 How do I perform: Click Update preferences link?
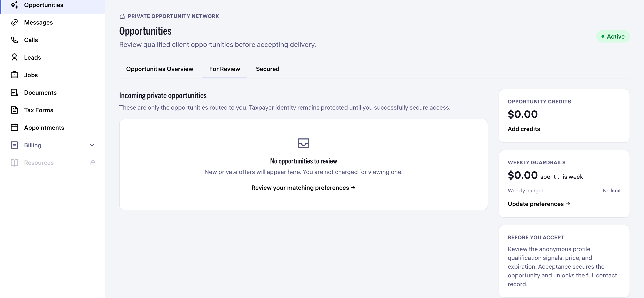point(539,204)
